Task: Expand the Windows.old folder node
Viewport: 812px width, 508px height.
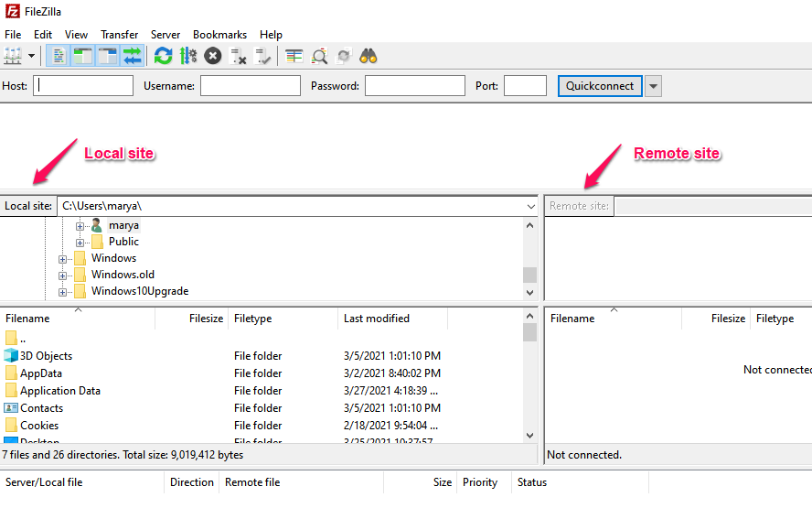Action: tap(63, 276)
